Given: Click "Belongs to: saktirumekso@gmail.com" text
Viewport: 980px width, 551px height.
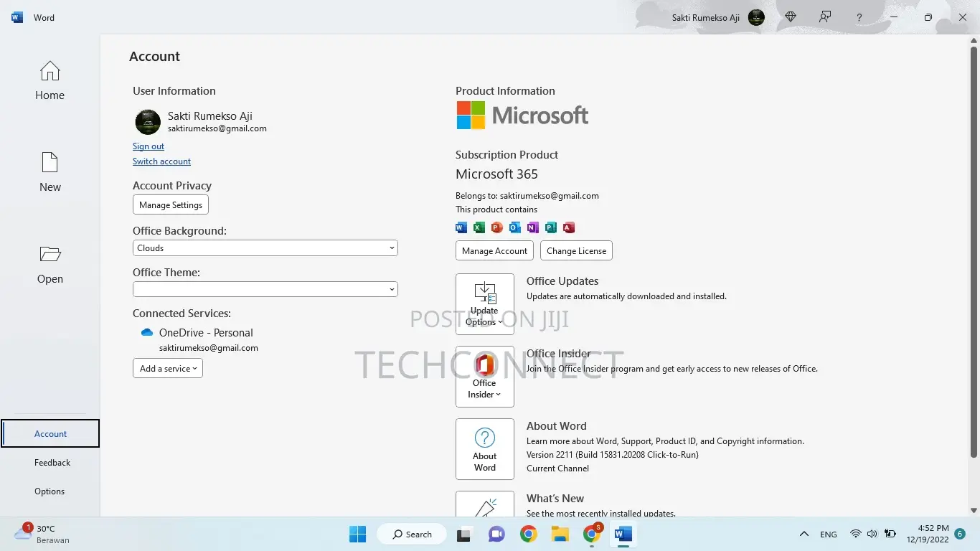Looking at the screenshot, I should pos(527,195).
